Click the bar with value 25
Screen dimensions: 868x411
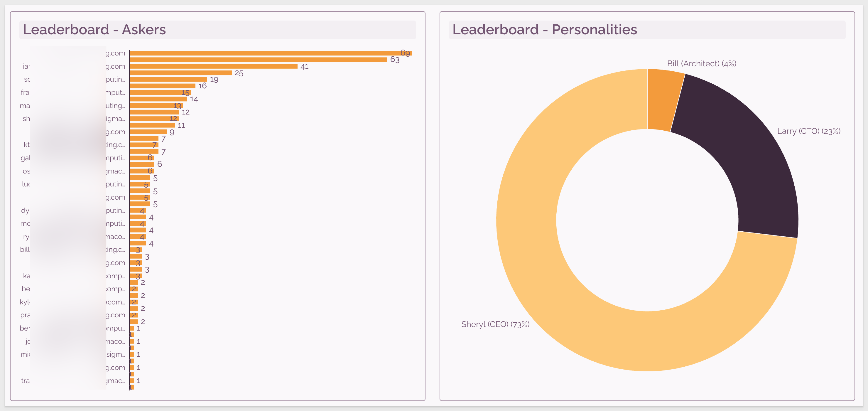pos(180,73)
